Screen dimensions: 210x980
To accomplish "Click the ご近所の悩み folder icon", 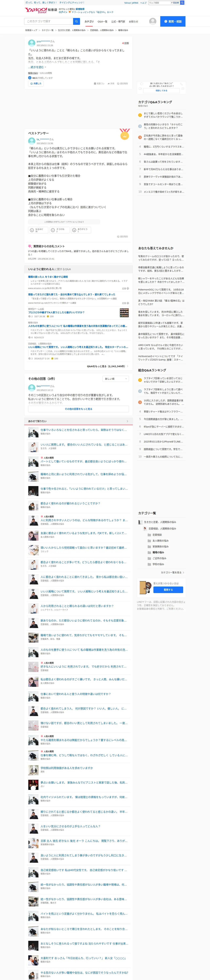I will click(x=149, y=558).
